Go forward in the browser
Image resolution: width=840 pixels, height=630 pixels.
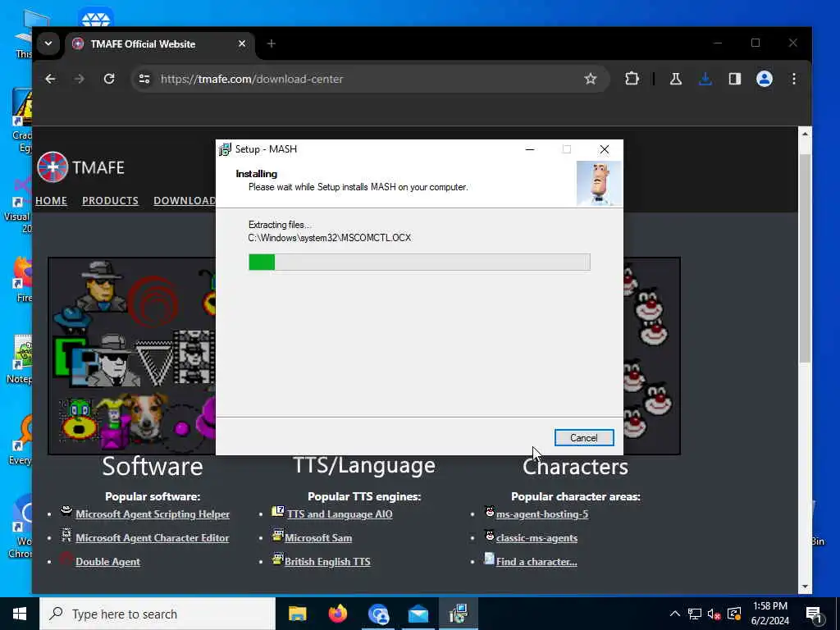pos(80,79)
